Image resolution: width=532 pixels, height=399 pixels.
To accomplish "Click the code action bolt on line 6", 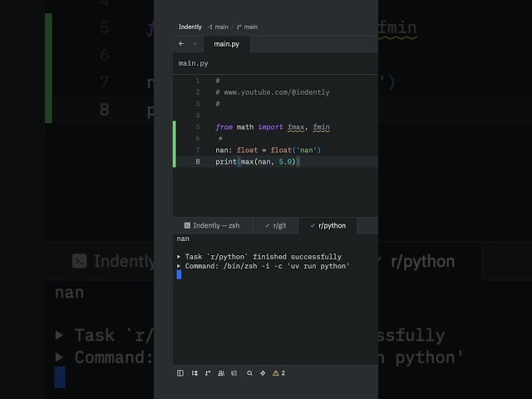I will tap(220, 138).
